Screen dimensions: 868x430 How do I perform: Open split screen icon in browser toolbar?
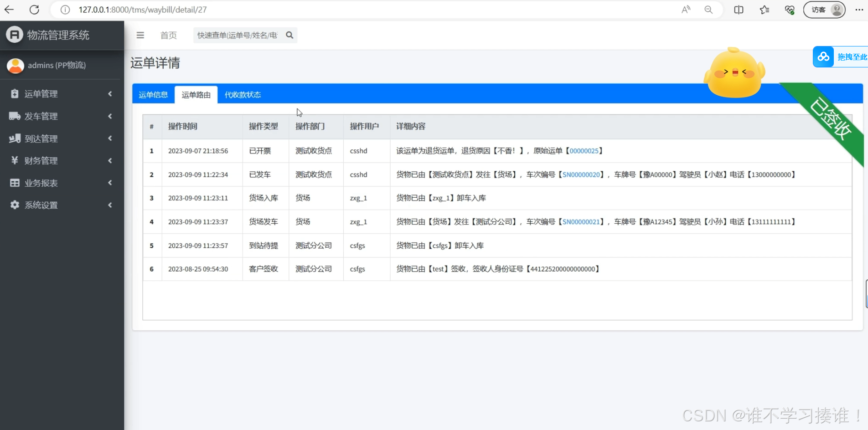click(x=739, y=10)
